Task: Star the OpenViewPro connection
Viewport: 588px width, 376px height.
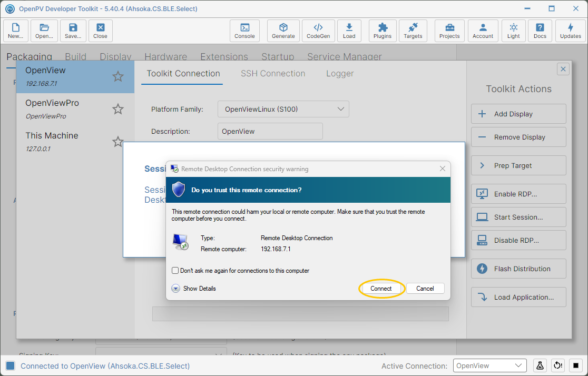Action: coord(117,109)
